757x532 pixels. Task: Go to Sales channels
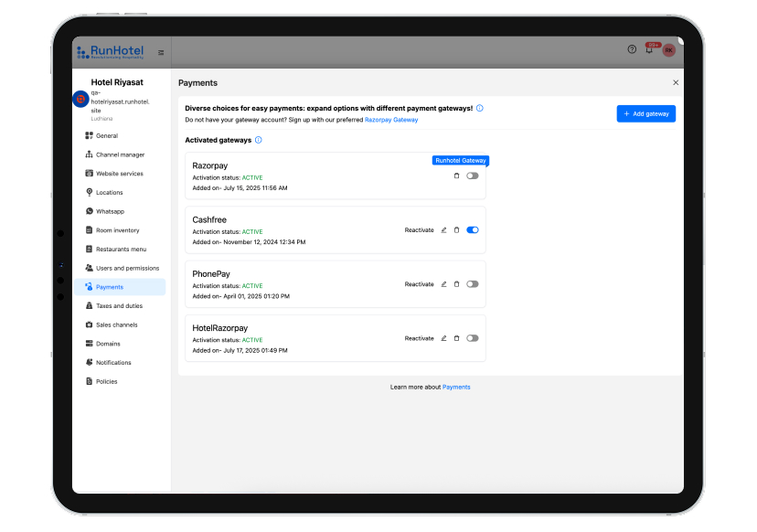click(x=120, y=325)
